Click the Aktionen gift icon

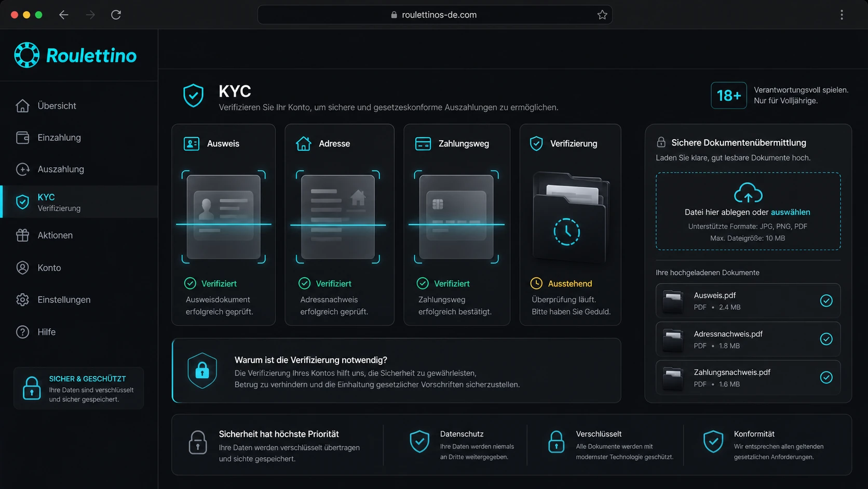point(22,235)
